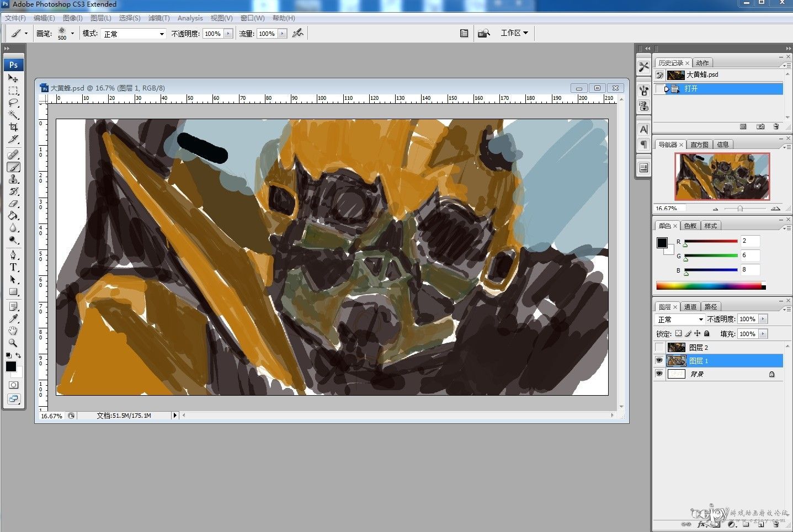Select the Eraser tool
Image resolution: width=793 pixels, height=532 pixels.
pos(13,204)
